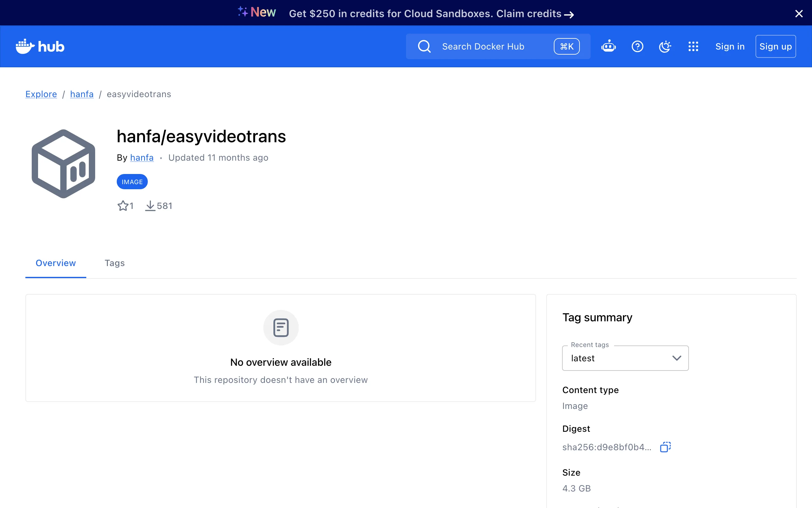Screen dimensions: 812x508
Task: Open the Docker Hub home logo
Action: (40, 46)
